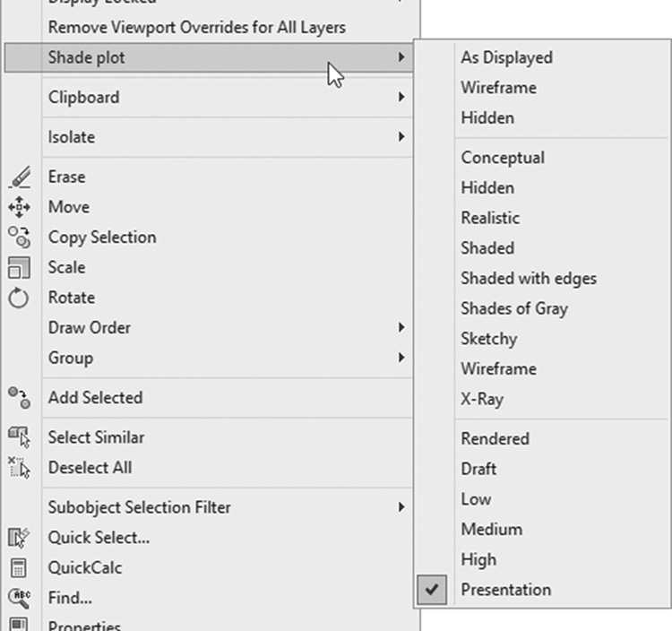Viewport: 672px width, 631px height.
Task: Open the Draw Order entry
Action: pos(209,328)
